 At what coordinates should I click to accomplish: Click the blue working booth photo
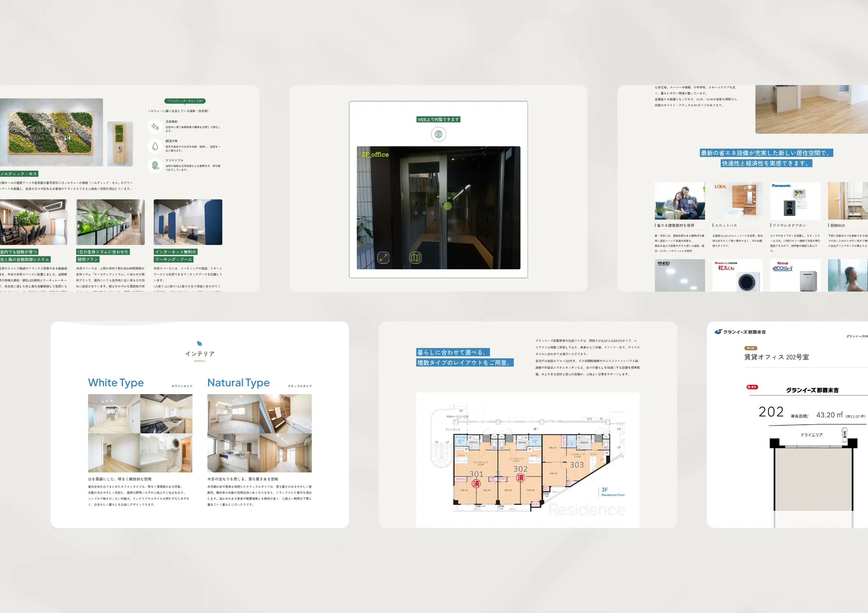tap(188, 222)
